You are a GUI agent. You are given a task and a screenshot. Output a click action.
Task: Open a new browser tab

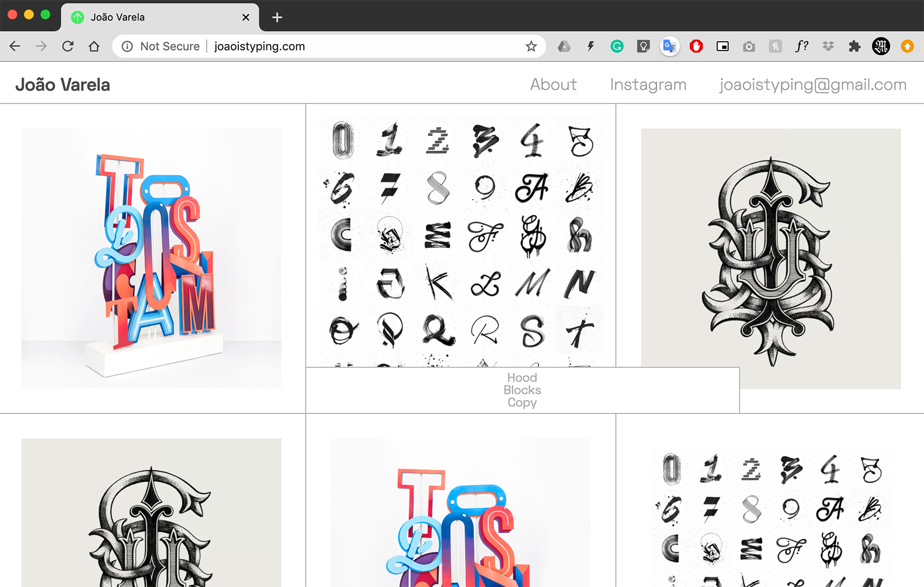tap(277, 17)
